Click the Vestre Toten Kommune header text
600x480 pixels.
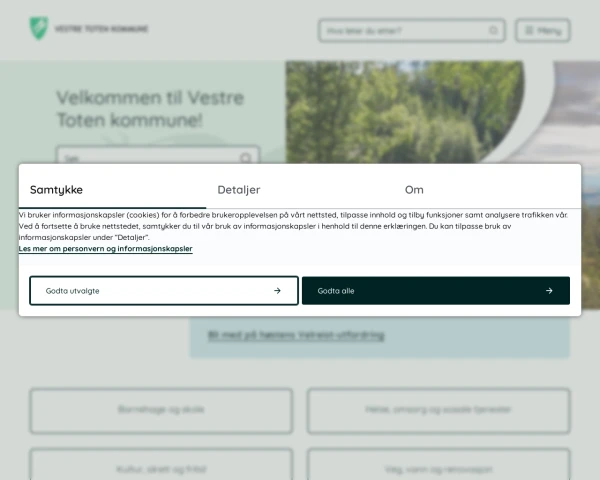[x=101, y=29]
